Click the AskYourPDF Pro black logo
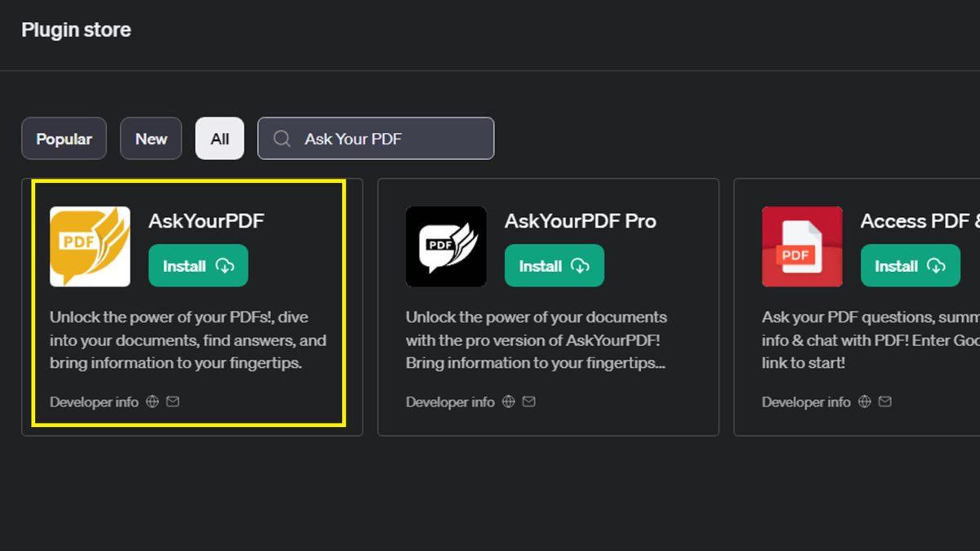Viewport: 980px width, 551px height. click(446, 247)
